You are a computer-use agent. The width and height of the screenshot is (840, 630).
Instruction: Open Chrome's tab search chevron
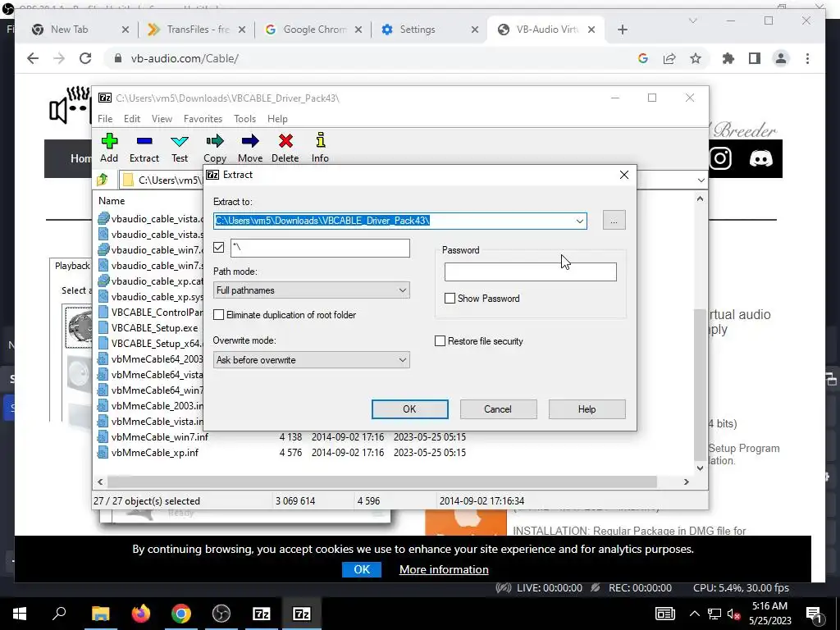tap(692, 21)
